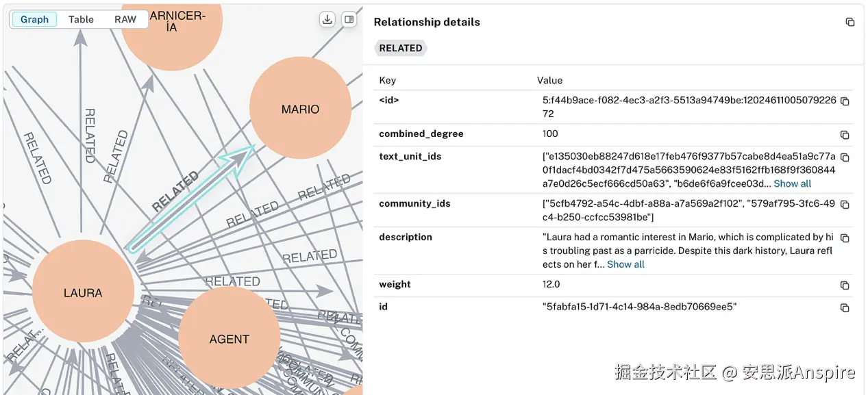This screenshot has width=868, height=395.
Task: Copy the community_ids value
Action: (x=845, y=205)
